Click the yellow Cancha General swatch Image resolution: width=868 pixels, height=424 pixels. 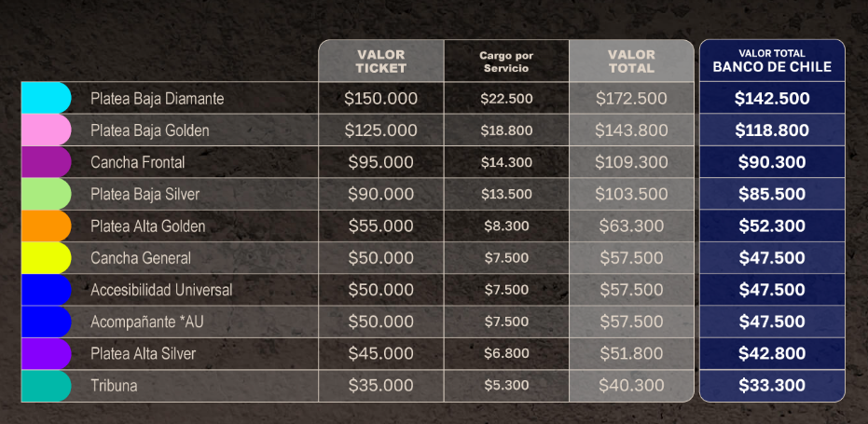46,258
